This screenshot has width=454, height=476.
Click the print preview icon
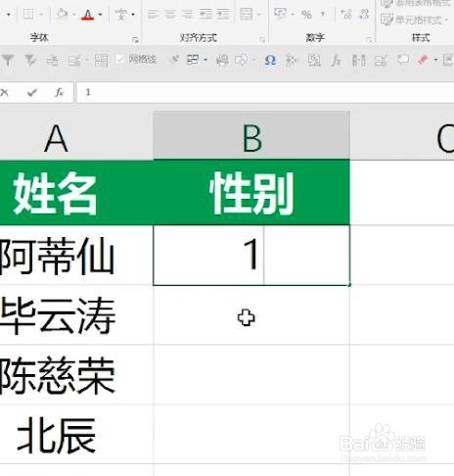pos(222,61)
